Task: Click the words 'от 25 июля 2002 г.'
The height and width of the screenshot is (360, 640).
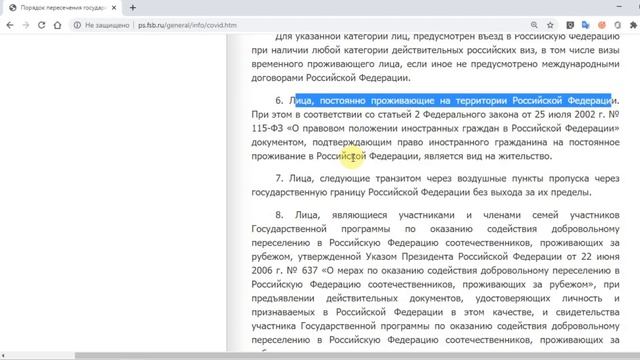Action: pos(563,114)
